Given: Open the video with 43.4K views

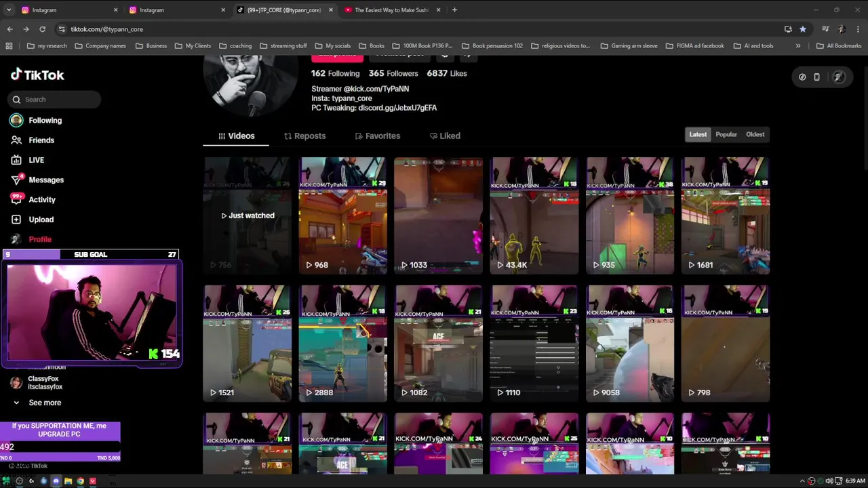Looking at the screenshot, I should pos(534,216).
